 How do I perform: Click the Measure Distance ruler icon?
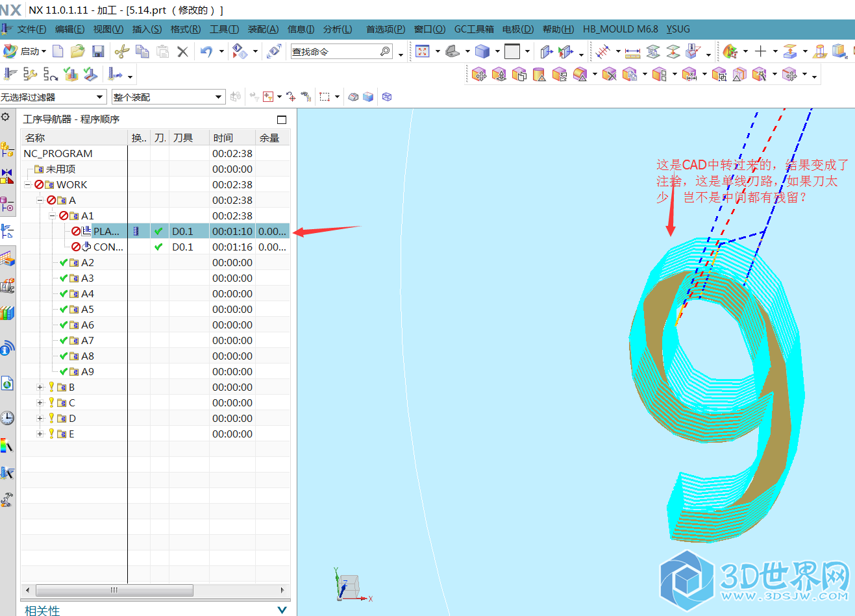pos(632,51)
